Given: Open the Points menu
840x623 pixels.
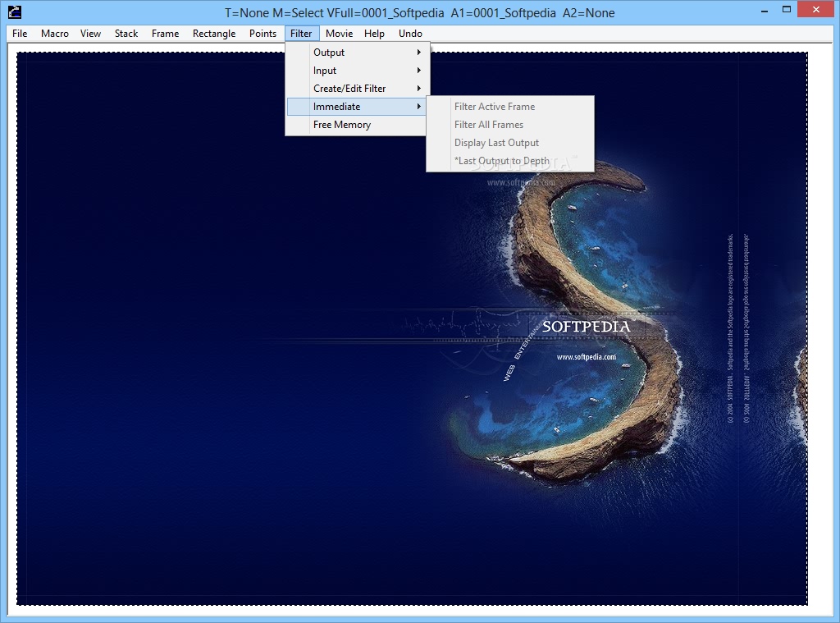Looking at the screenshot, I should click(x=262, y=33).
